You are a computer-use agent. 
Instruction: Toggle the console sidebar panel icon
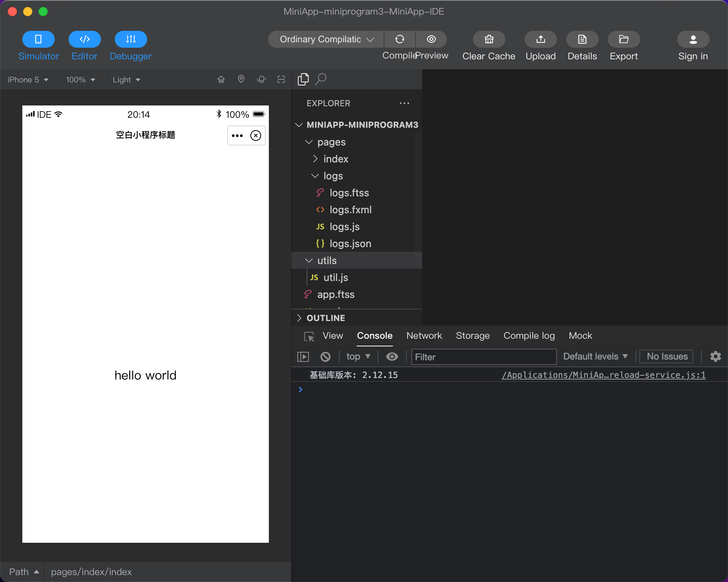click(x=303, y=357)
